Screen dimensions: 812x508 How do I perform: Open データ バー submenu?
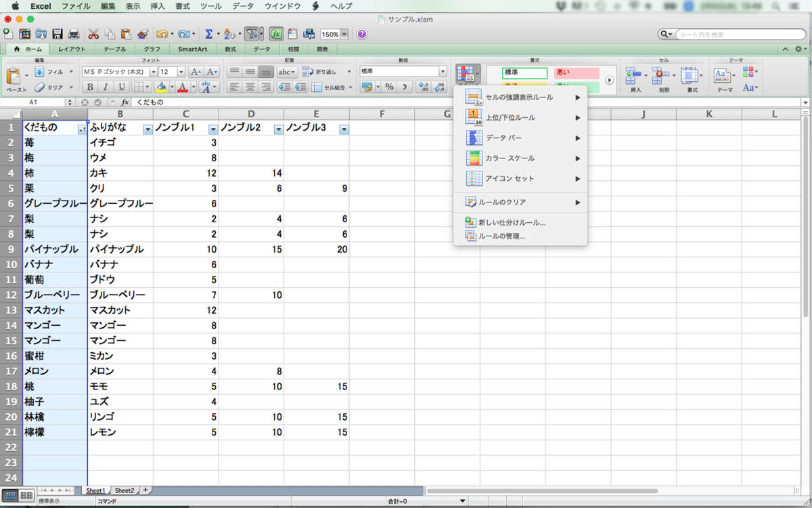tap(520, 138)
